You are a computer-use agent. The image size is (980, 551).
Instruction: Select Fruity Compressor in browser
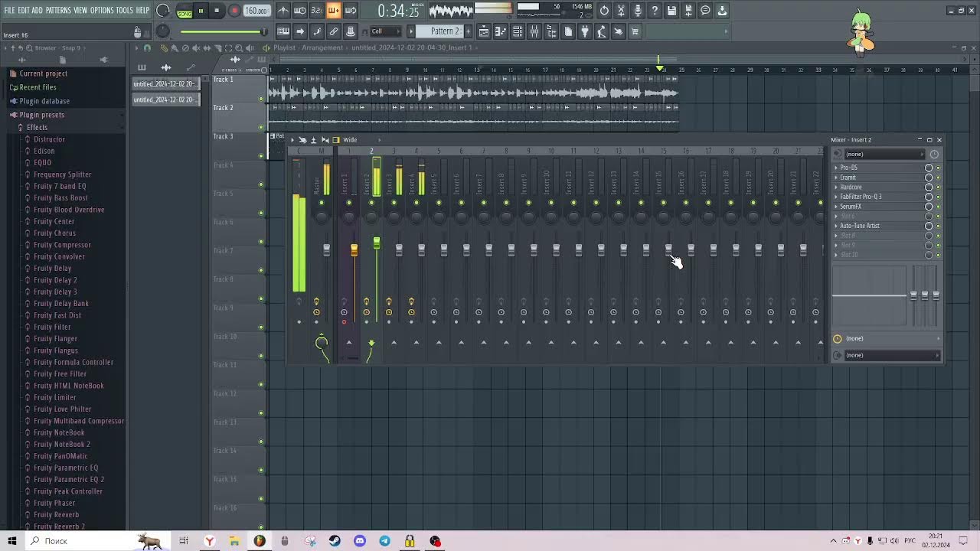62,245
